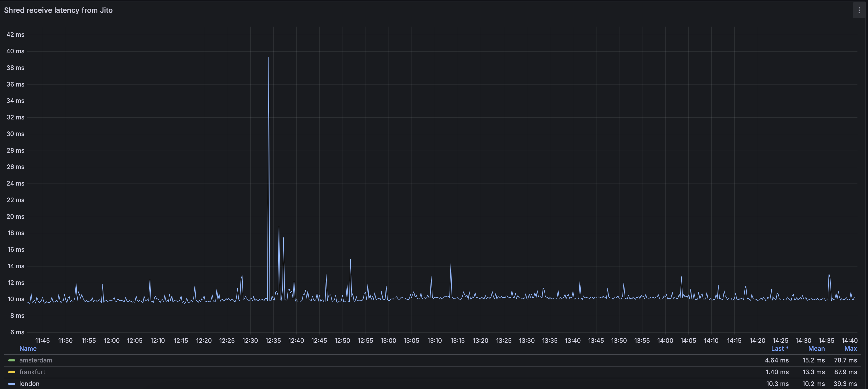868x389 pixels.
Task: Sort legend by Mean column
Action: coord(816,349)
